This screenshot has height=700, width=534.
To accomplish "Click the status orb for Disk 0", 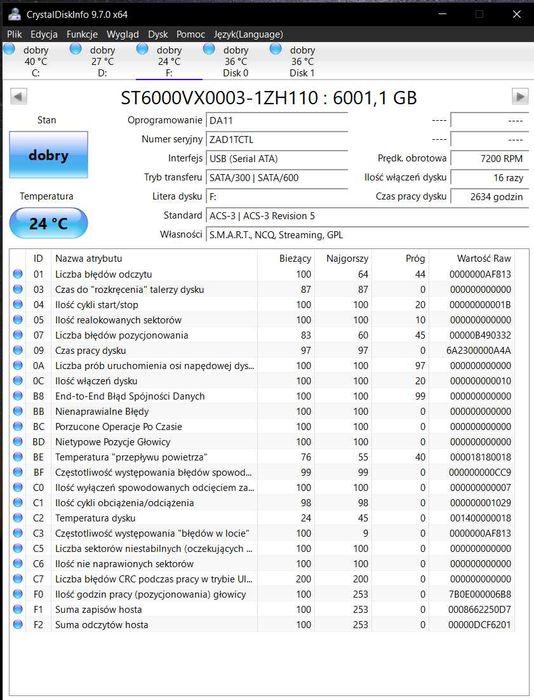I will coord(209,49).
